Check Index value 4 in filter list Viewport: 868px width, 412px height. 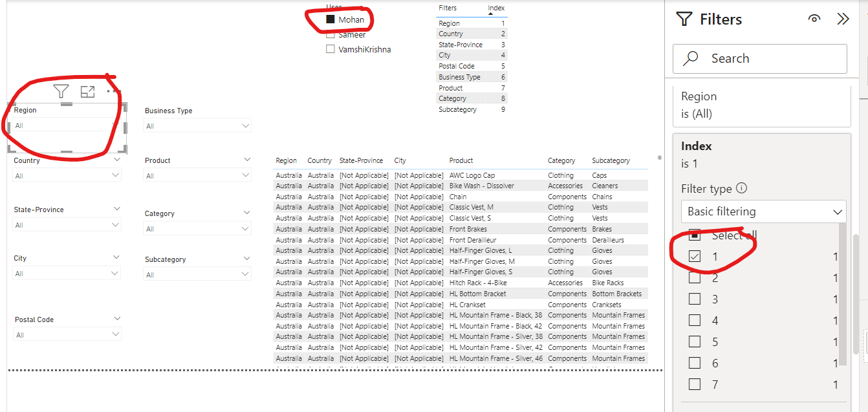pos(695,321)
